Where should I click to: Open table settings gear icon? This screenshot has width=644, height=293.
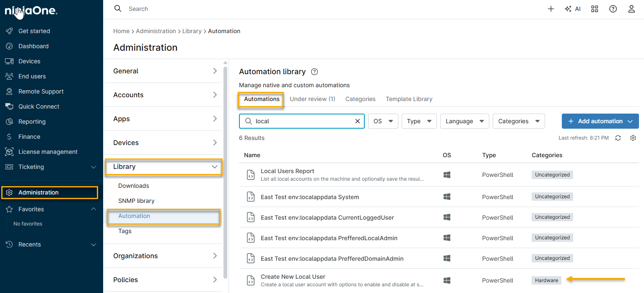[x=633, y=138]
